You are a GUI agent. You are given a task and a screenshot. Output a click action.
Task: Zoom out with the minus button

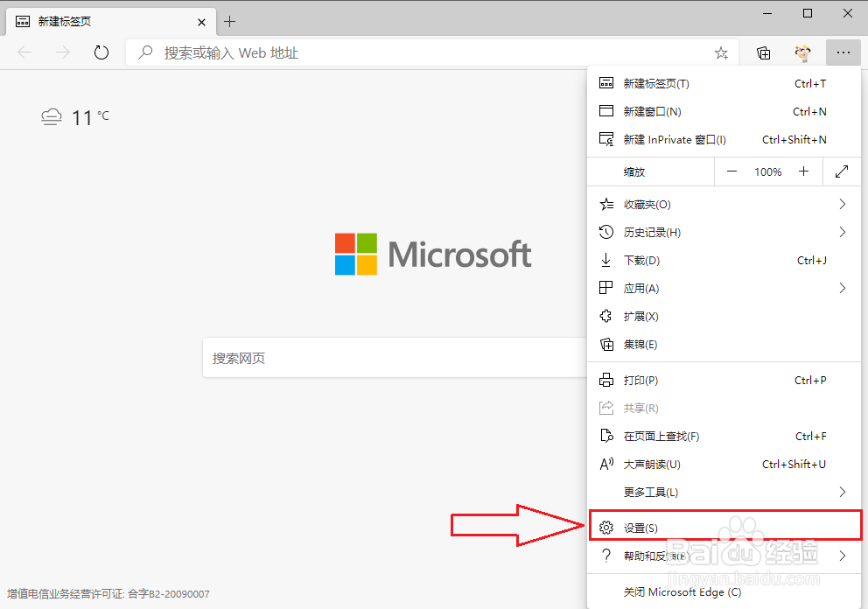click(731, 171)
